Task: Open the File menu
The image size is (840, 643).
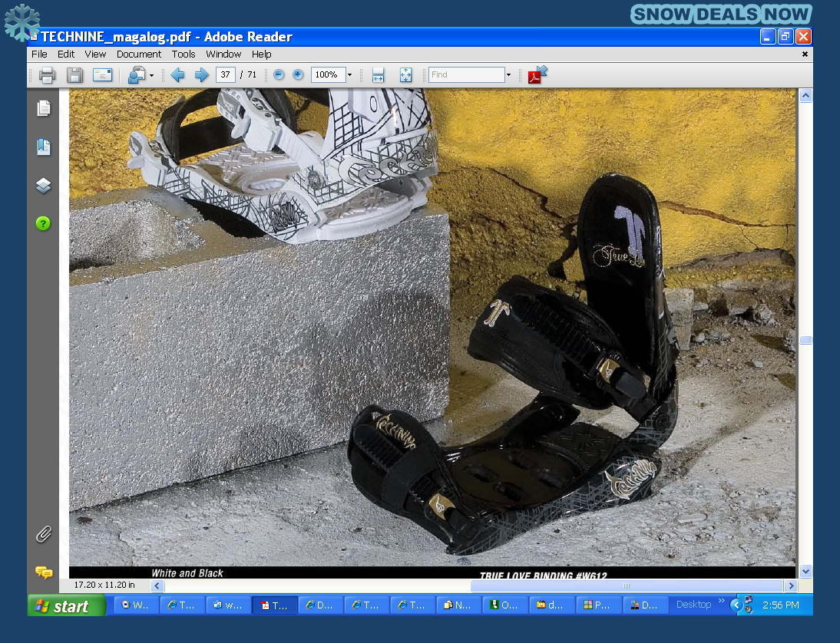Action: (39, 54)
